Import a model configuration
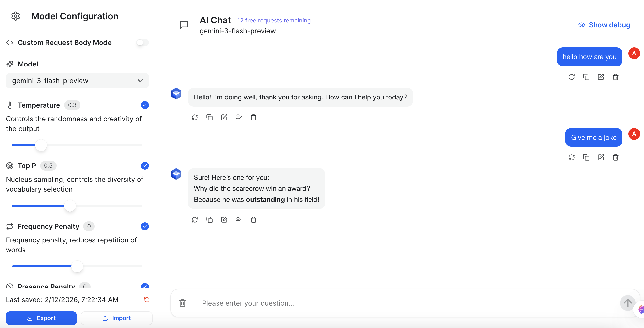This screenshot has width=644, height=328. pyautogui.click(x=116, y=318)
